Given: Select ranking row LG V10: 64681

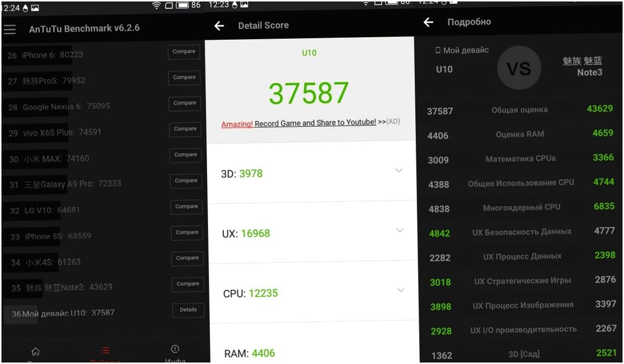Looking at the screenshot, I should 103,210.
